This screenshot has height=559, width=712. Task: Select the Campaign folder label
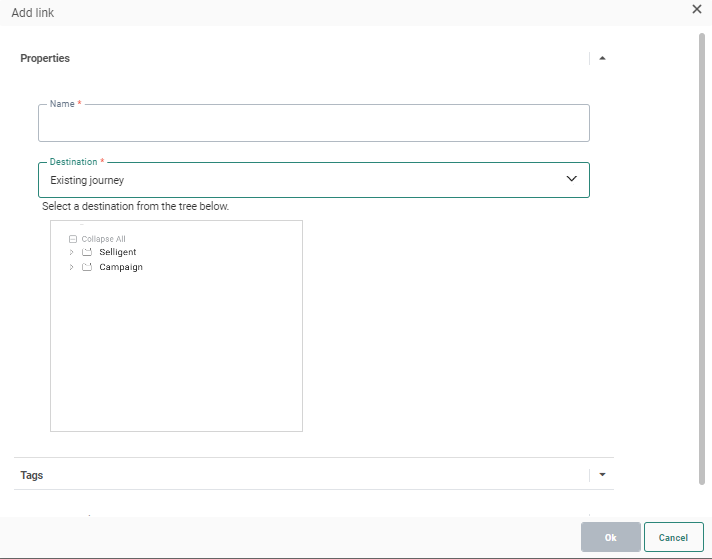[121, 268]
